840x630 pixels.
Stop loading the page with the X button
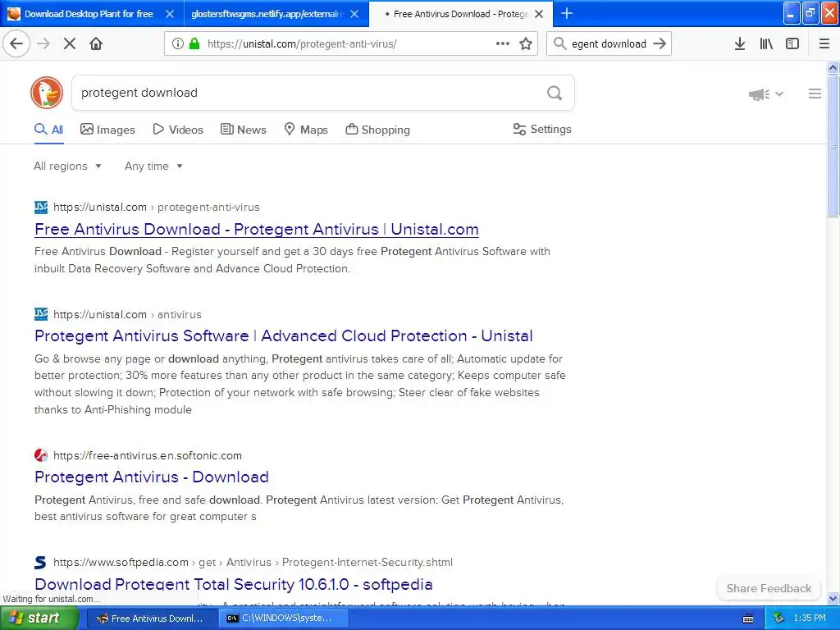point(70,43)
